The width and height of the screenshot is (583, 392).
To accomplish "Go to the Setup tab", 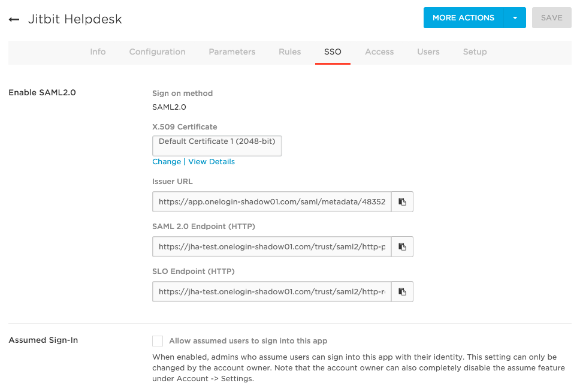I will pyautogui.click(x=475, y=52).
